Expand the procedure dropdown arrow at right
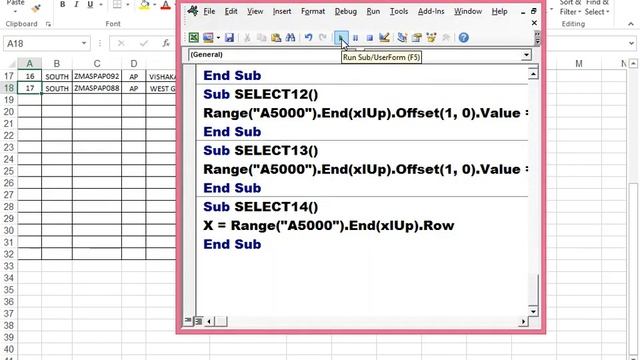Image resolution: width=640 pixels, height=360 pixels. click(x=527, y=55)
